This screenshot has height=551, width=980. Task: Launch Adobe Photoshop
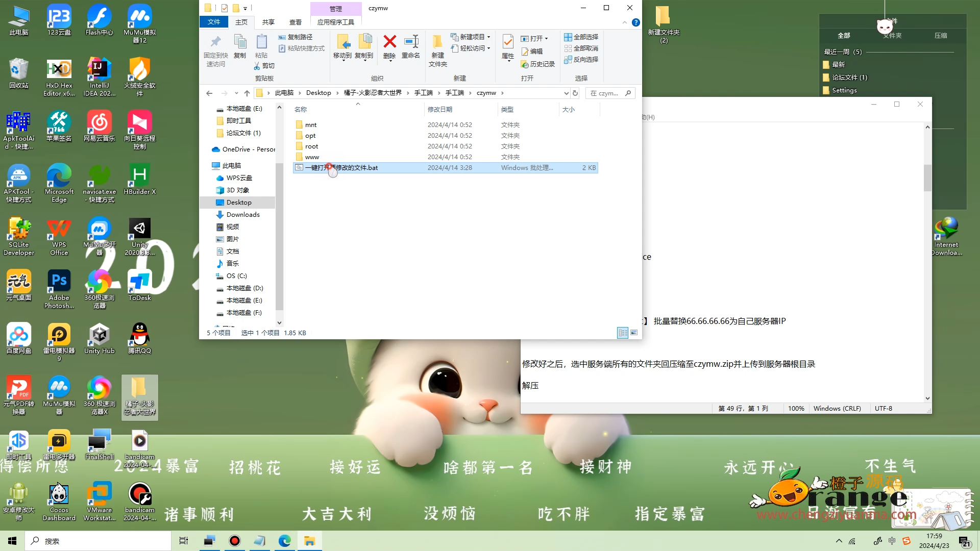coord(59,282)
